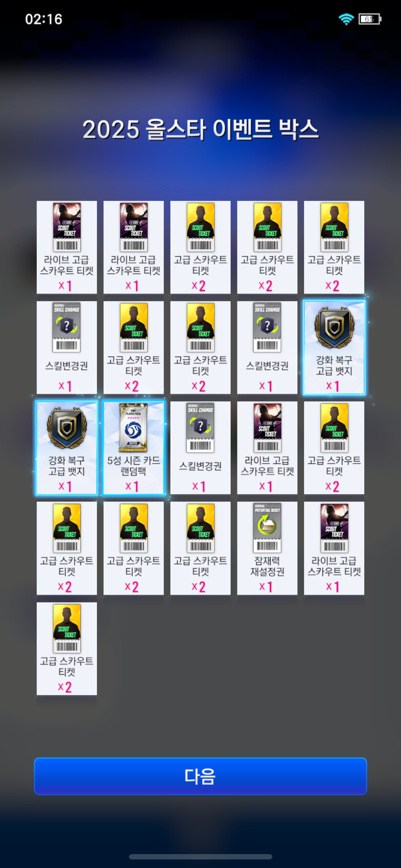Tap the 02:16 clock in status bar
The height and width of the screenshot is (868, 401).
pyautogui.click(x=44, y=19)
